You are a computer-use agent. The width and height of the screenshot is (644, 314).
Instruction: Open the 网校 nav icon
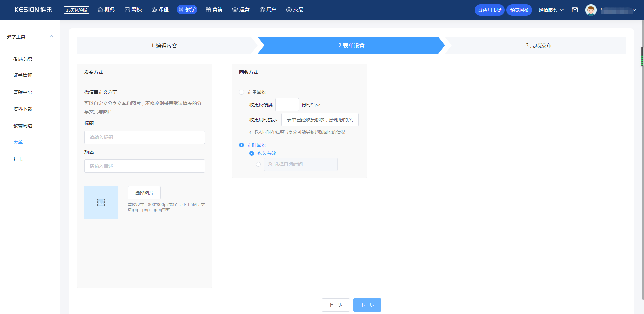[127, 10]
